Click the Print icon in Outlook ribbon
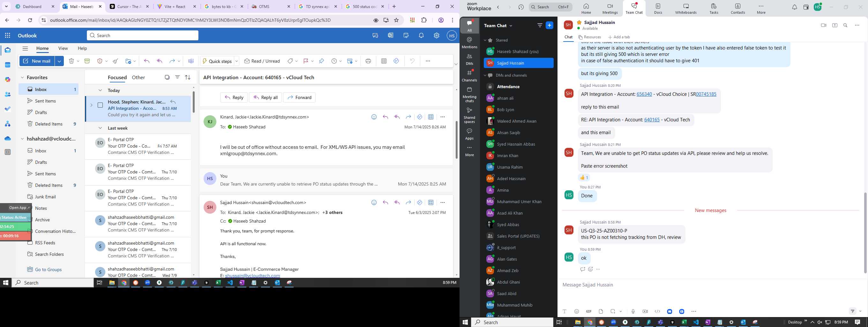Image resolution: width=868 pixels, height=327 pixels. click(x=368, y=61)
